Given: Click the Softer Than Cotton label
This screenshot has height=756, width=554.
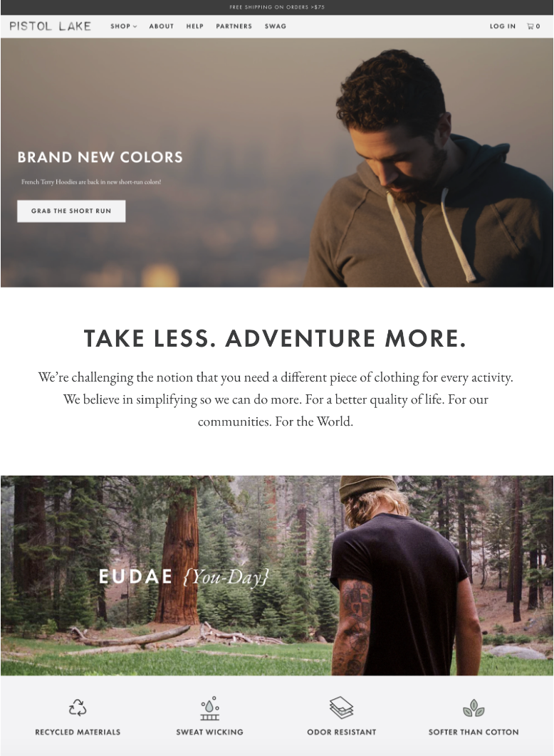Looking at the screenshot, I should tap(474, 732).
